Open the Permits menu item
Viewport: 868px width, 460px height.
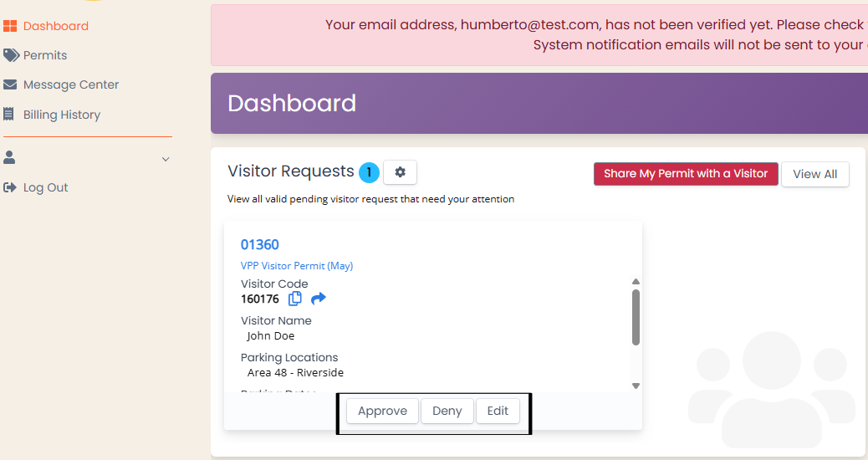45,55
